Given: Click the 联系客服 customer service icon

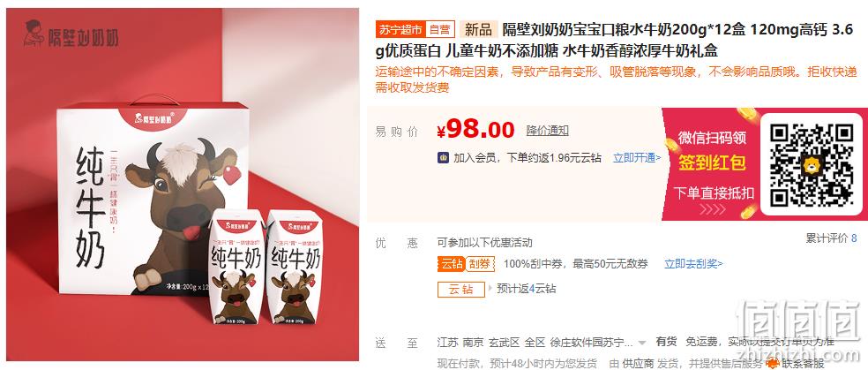Looking at the screenshot, I should click(x=771, y=364).
